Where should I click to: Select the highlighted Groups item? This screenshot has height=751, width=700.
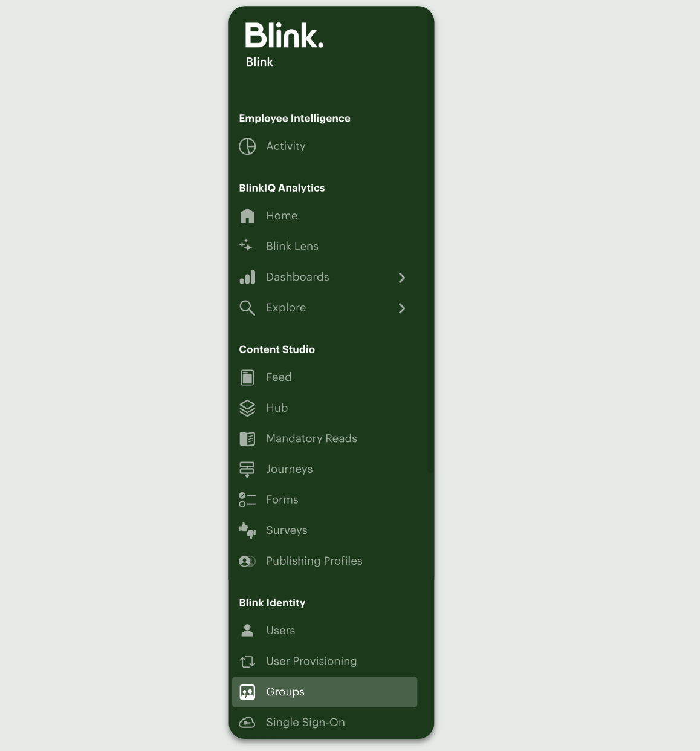pos(325,692)
